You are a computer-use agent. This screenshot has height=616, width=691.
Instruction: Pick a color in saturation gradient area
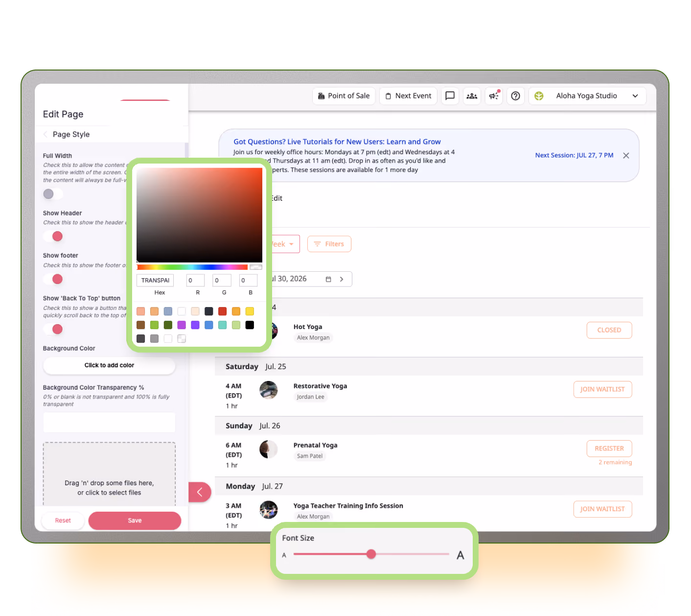coord(199,215)
